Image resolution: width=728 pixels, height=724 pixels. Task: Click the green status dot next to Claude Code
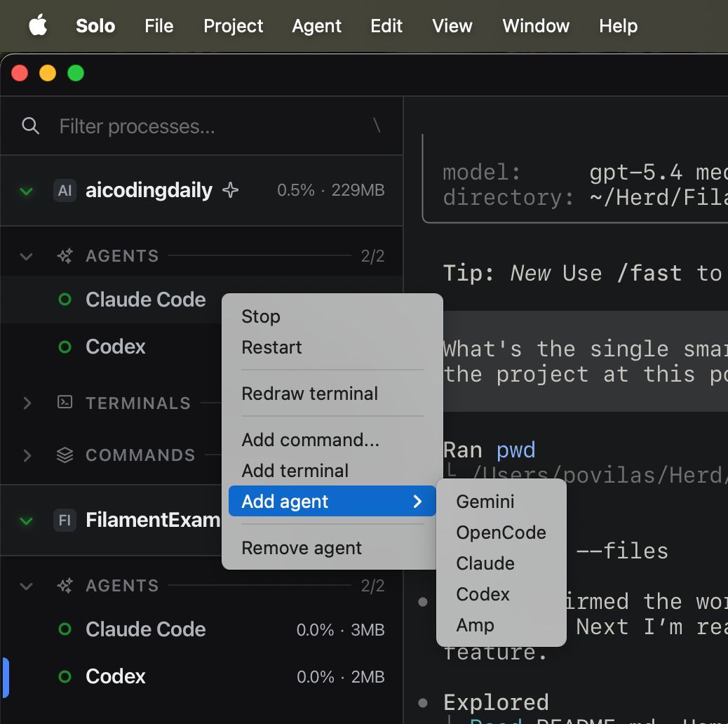[65, 299]
